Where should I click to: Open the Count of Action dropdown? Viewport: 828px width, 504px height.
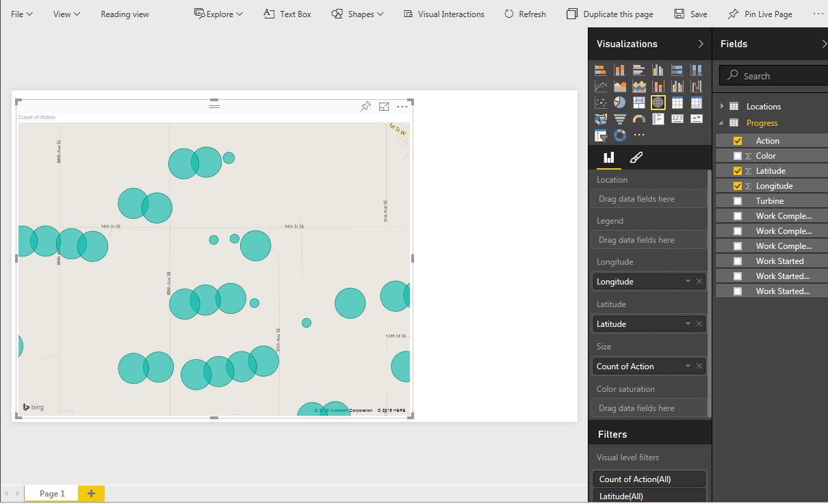688,367
